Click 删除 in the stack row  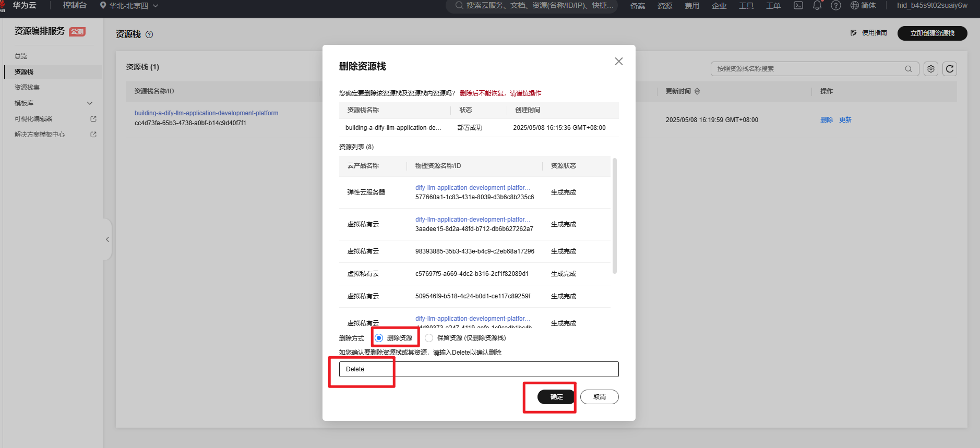827,120
